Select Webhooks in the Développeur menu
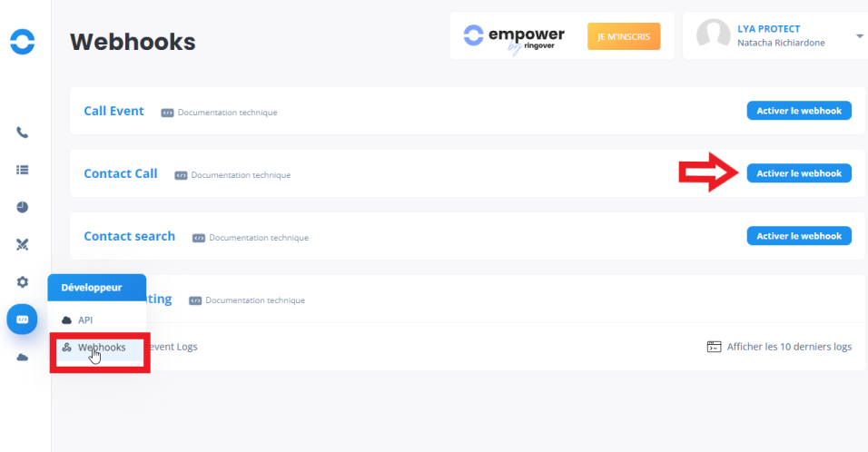 (101, 348)
